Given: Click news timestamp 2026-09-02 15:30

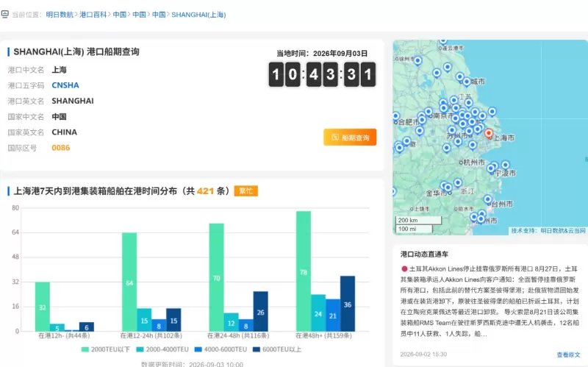Looking at the screenshot, I should [x=423, y=354].
